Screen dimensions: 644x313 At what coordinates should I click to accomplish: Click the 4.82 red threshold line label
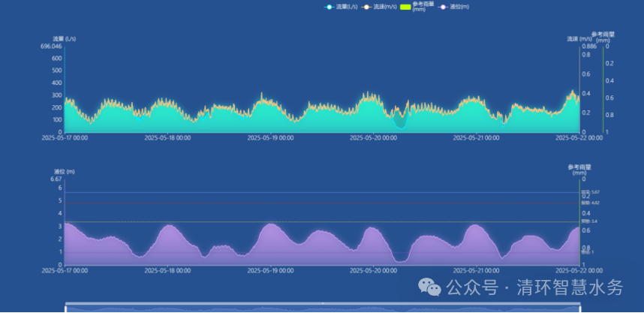coord(590,203)
